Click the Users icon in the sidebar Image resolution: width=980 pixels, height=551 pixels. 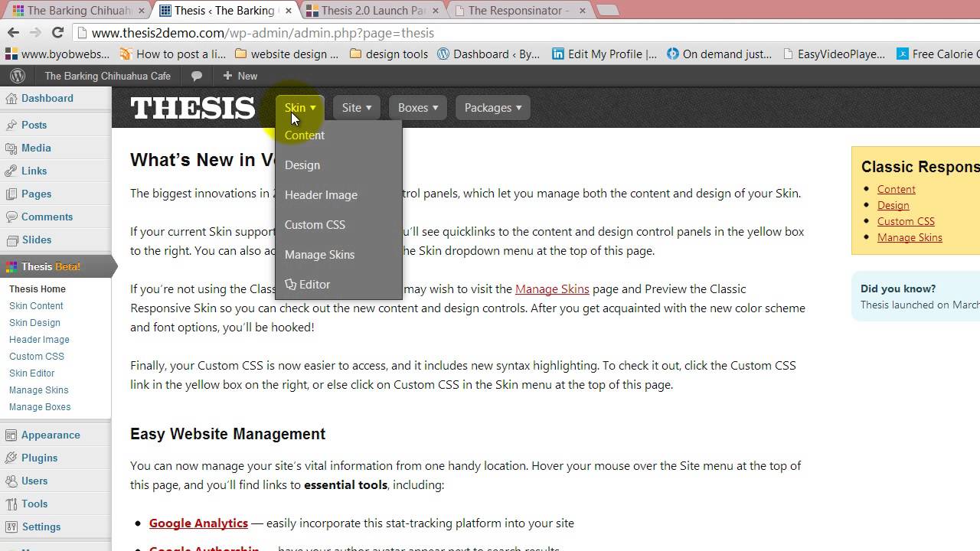click(11, 481)
